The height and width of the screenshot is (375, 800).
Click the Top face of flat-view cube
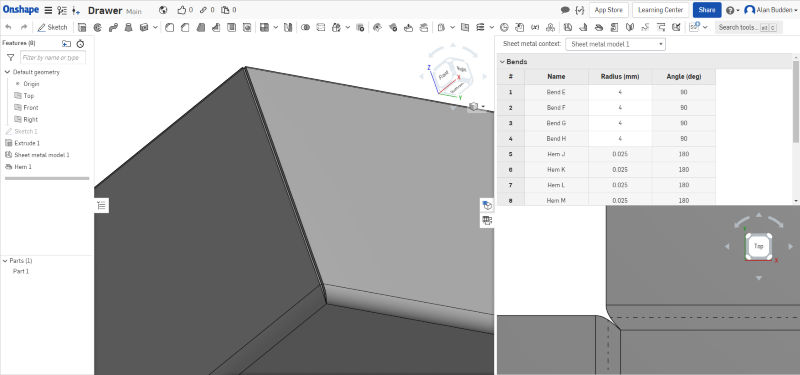759,246
